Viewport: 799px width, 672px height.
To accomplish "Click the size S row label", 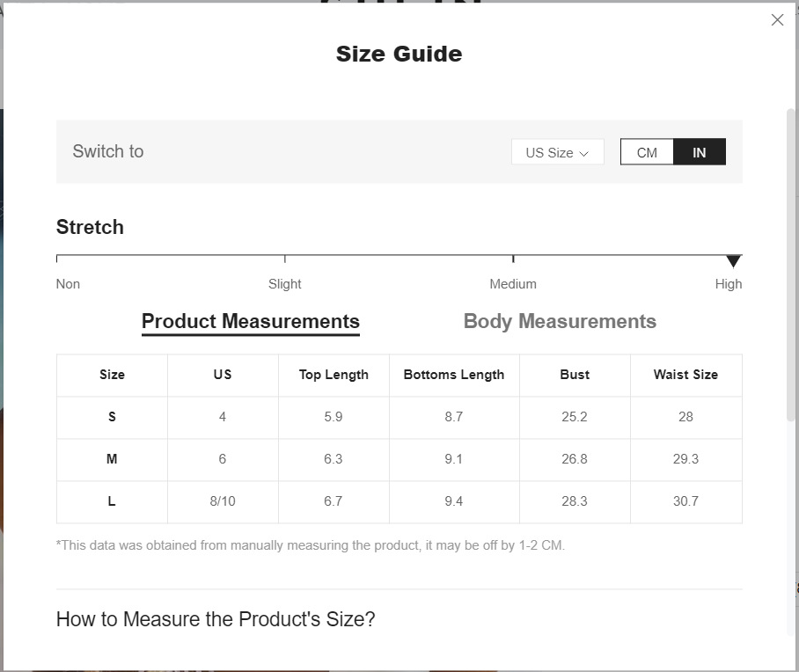I will click(112, 417).
